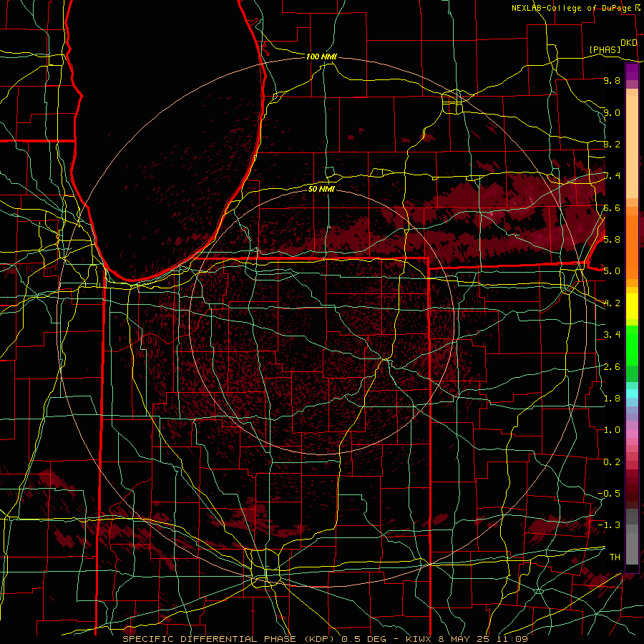Image resolution: width=644 pixels, height=644 pixels.
Task: Click the 5.8 scale value
Action: [x=612, y=240]
